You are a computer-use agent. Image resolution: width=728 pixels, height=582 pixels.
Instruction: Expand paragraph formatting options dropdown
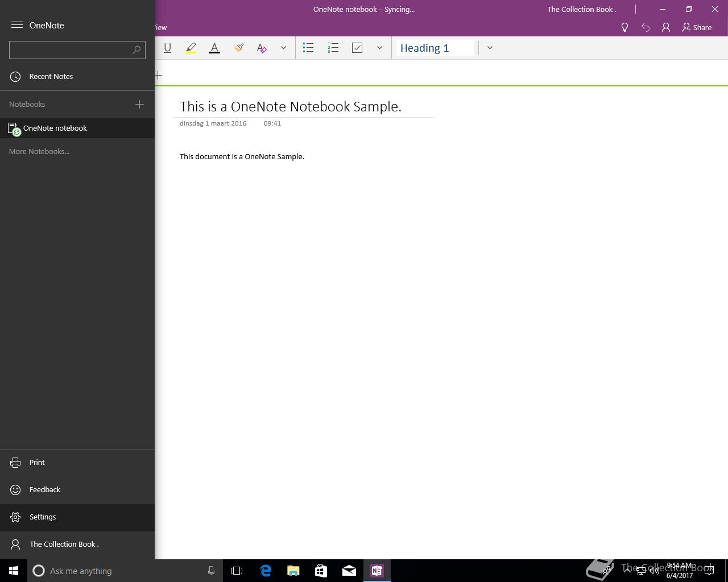point(379,48)
